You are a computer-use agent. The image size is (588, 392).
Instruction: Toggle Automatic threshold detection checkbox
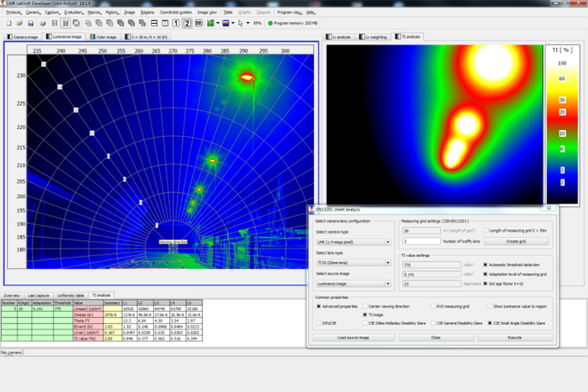point(485,265)
